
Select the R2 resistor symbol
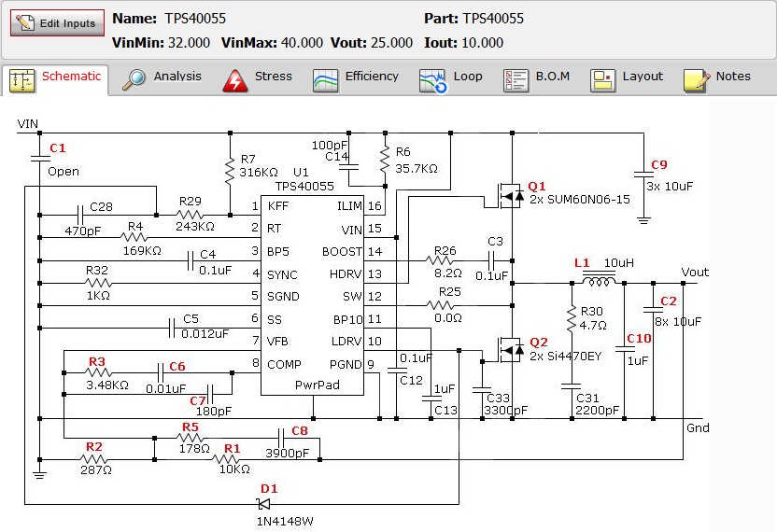pyautogui.click(x=94, y=460)
